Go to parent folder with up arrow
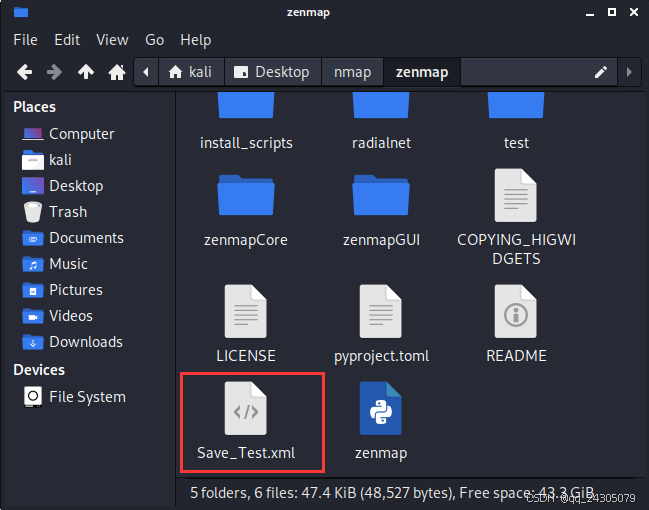This screenshot has width=649, height=510. [86, 72]
